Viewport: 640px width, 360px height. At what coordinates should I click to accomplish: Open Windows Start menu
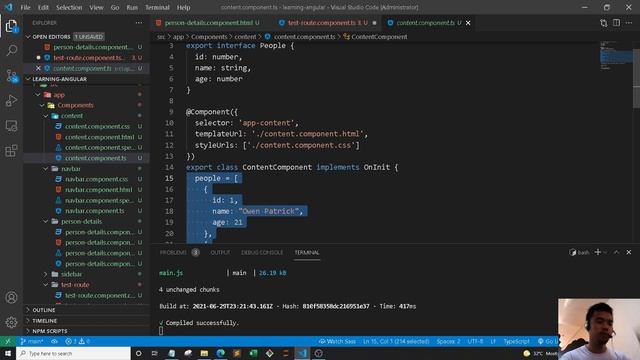pos(8,353)
